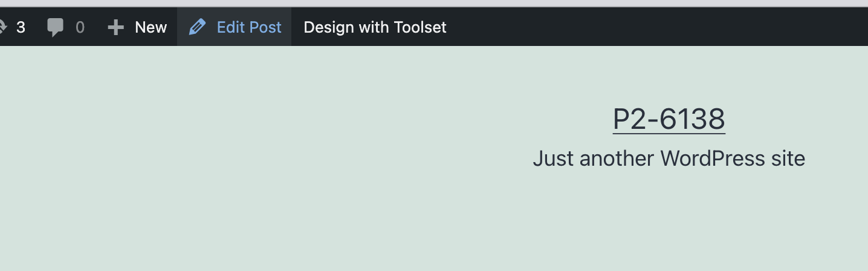This screenshot has height=271, width=868.
Task: Select Edit Post in the admin bar
Action: click(235, 27)
